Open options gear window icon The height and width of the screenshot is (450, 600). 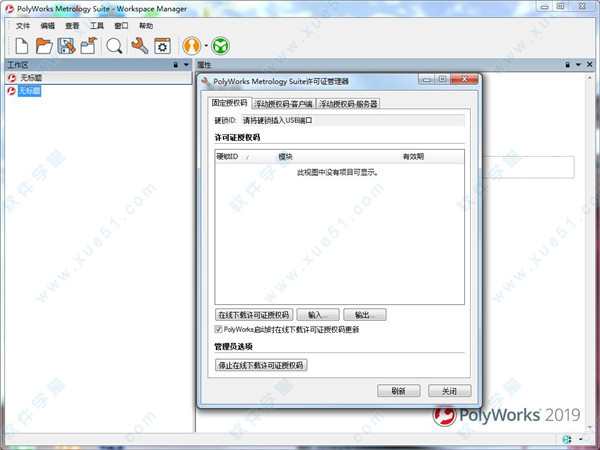click(x=163, y=46)
